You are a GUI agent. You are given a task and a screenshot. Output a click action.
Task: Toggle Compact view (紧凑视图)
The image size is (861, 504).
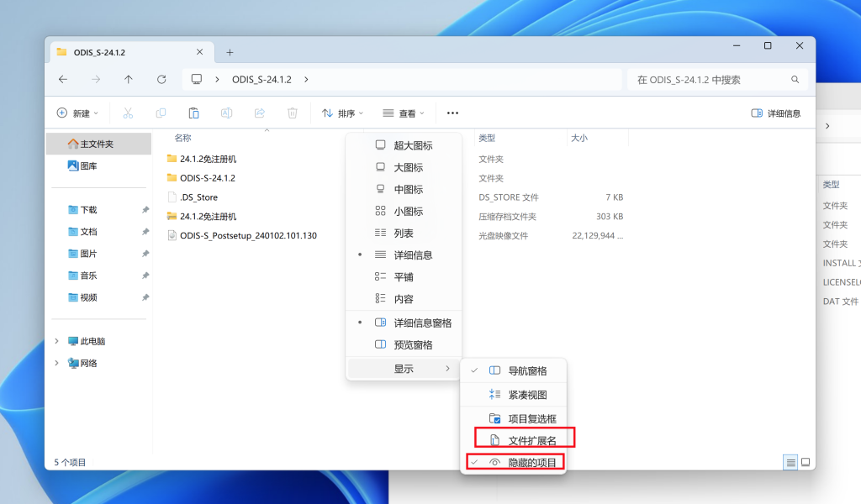(x=513, y=394)
